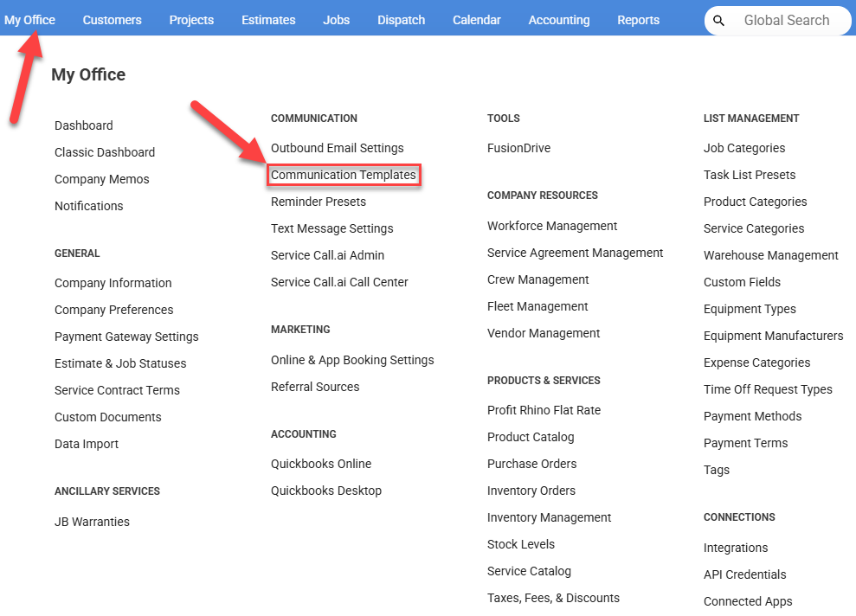Open Service Categories
This screenshot has width=856, height=616.
click(x=753, y=228)
